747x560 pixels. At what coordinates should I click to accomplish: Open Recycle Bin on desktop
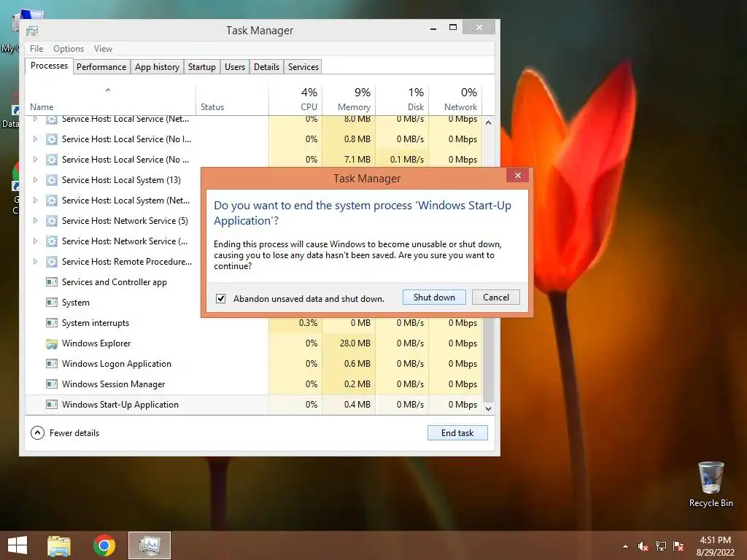tap(711, 484)
